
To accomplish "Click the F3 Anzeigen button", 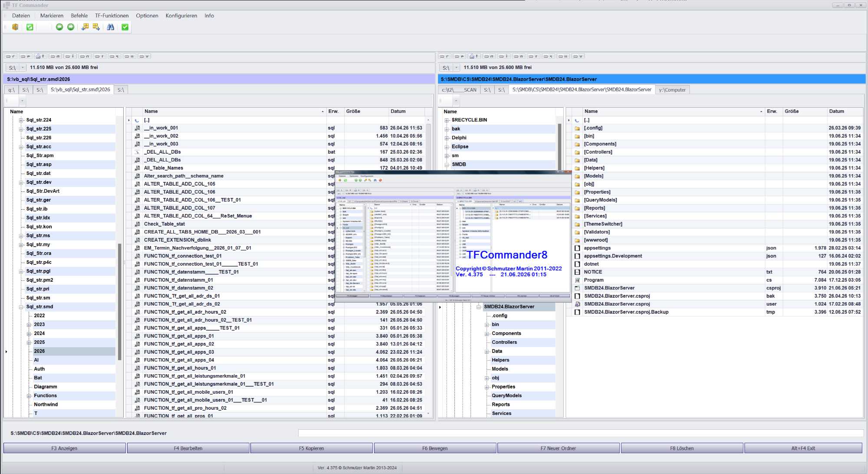I will [65, 448].
